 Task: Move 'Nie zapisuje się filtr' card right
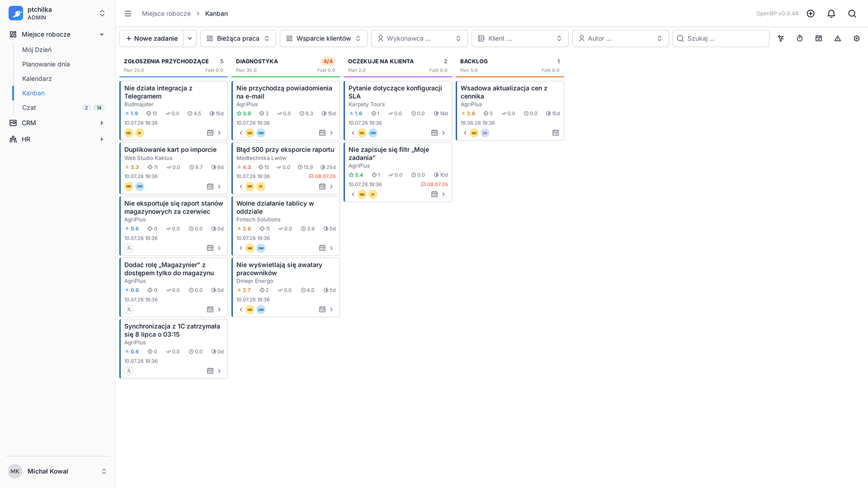(443, 194)
